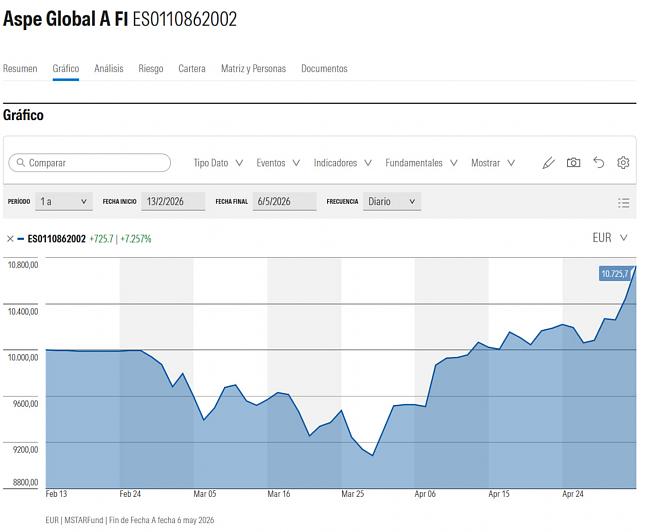Viewport: 650px width, 532px height.
Task: Open the Período 1 a dropdown
Action: click(x=64, y=202)
